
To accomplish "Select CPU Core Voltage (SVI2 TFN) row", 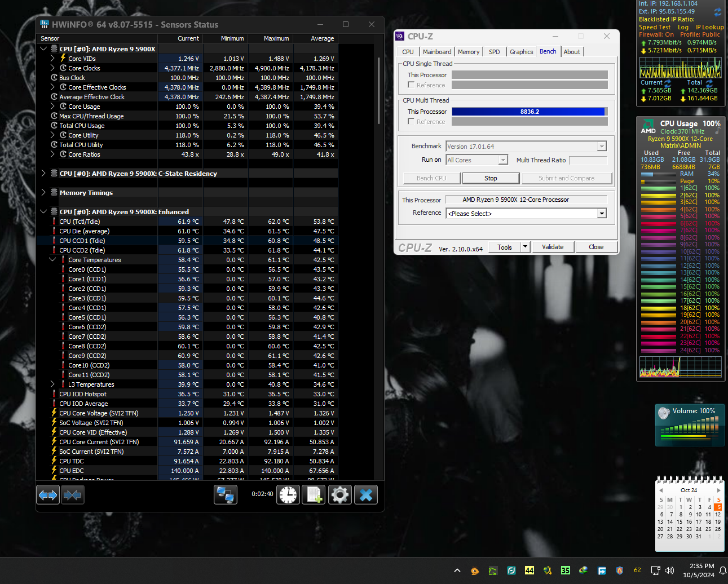I will click(x=187, y=413).
